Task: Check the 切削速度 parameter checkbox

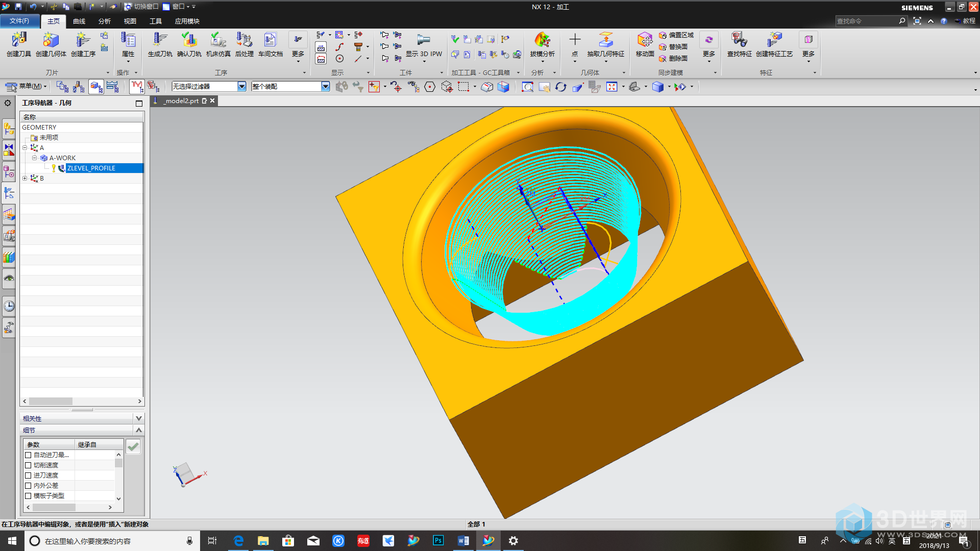Action: click(x=28, y=465)
